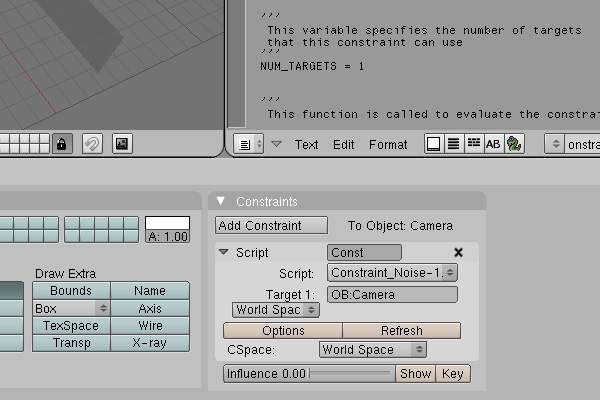Image resolution: width=600 pixels, height=400 pixels.
Task: Click the NUM_TARGETS = 1 code line
Action: coord(312,66)
